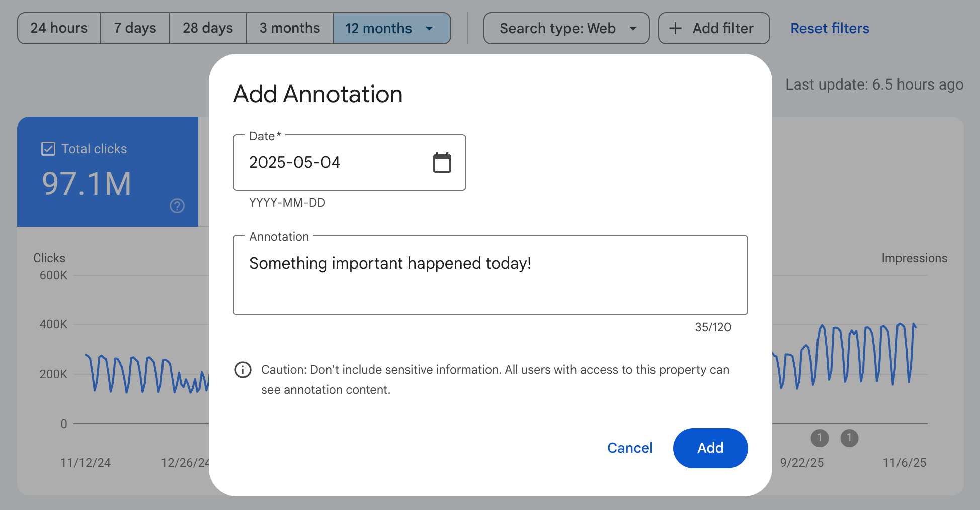
Task: Click the Add button to save annotation
Action: 710,448
